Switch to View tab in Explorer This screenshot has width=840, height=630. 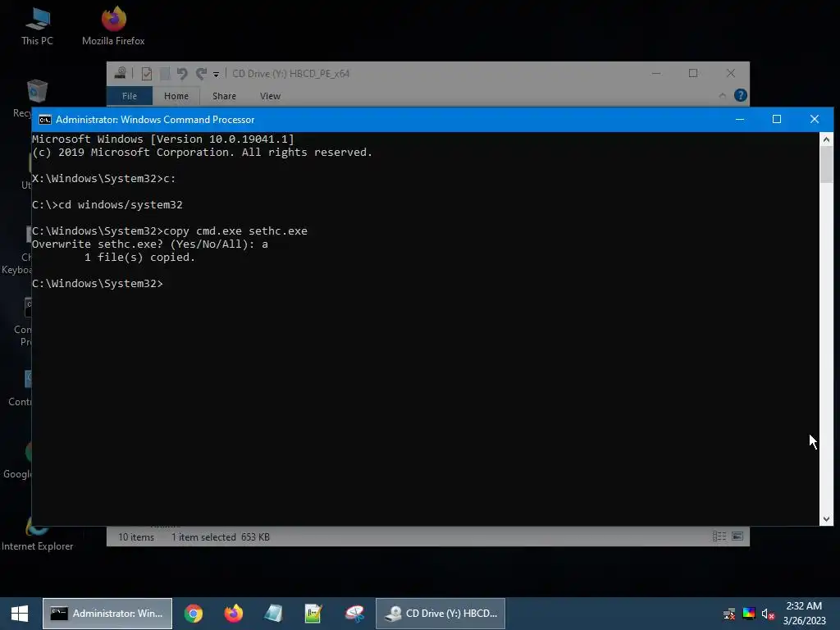coord(270,96)
